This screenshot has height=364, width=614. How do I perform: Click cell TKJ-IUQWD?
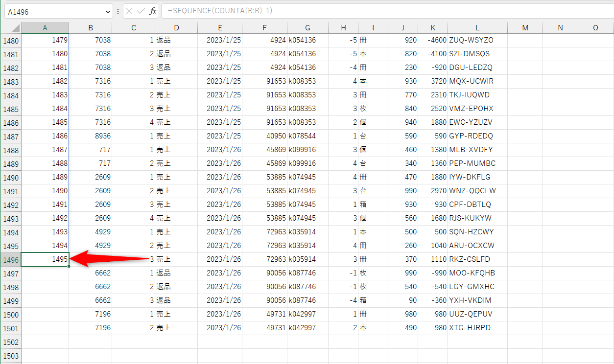[x=478, y=95]
